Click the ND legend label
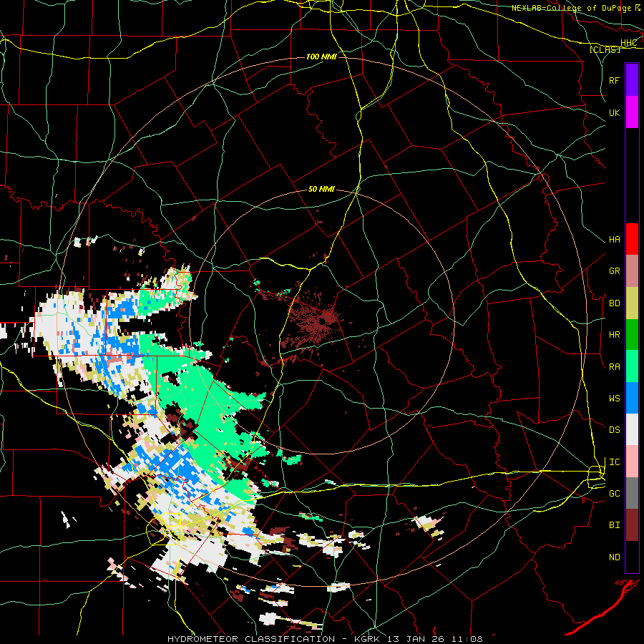644x644 pixels. click(x=615, y=557)
